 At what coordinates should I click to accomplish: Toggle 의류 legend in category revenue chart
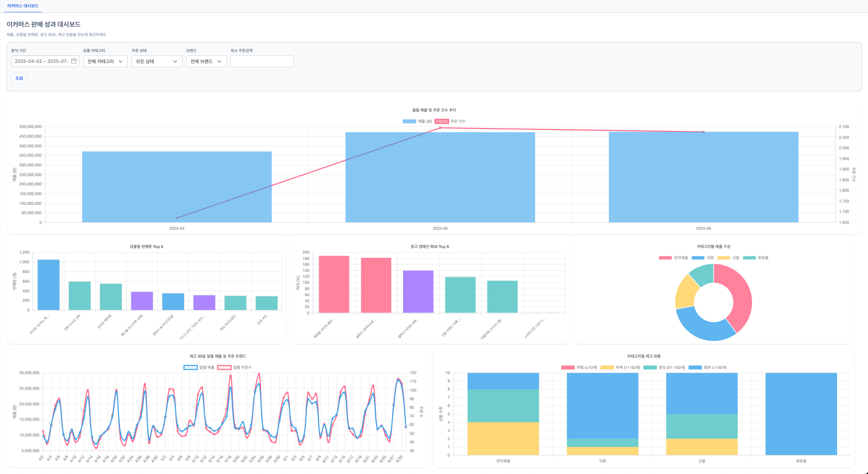[703, 258]
